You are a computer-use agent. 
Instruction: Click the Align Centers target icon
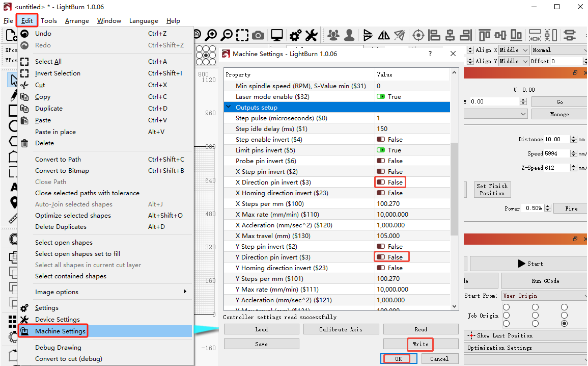pyautogui.click(x=418, y=35)
